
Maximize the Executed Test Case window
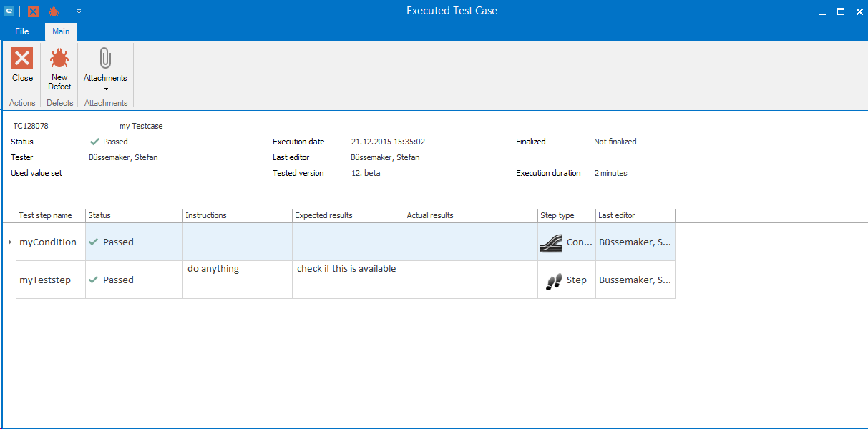[x=841, y=11]
